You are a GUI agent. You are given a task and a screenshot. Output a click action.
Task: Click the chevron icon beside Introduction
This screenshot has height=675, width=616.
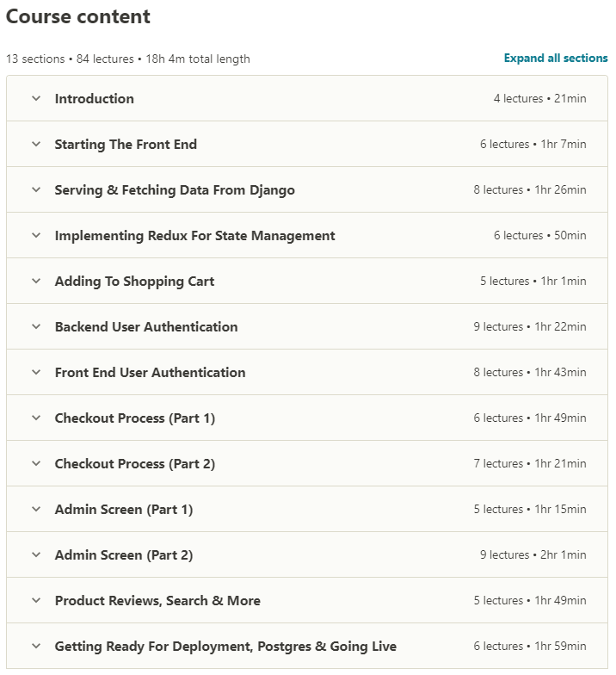[36, 98]
